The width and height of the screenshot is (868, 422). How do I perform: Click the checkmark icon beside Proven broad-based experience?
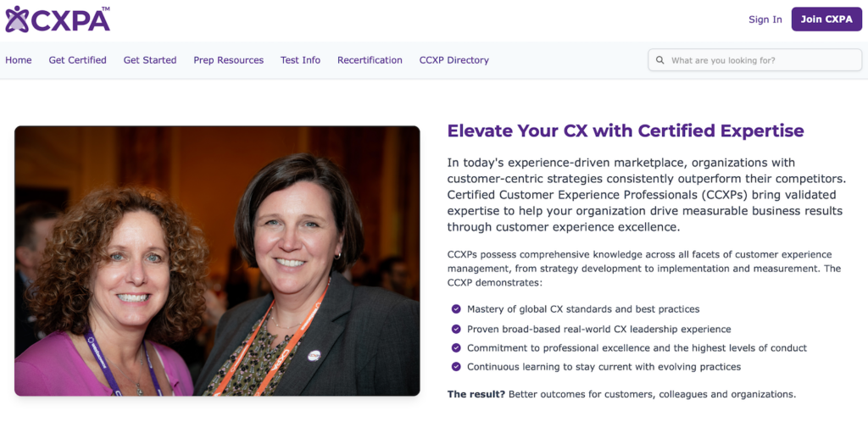(x=456, y=329)
